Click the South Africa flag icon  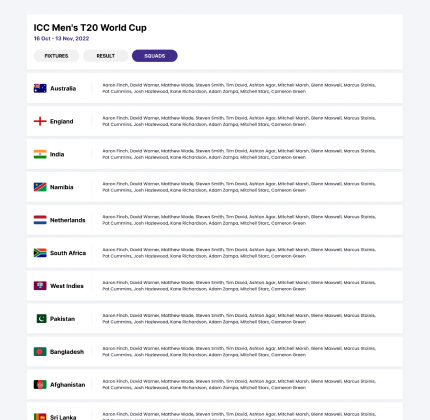(40, 253)
